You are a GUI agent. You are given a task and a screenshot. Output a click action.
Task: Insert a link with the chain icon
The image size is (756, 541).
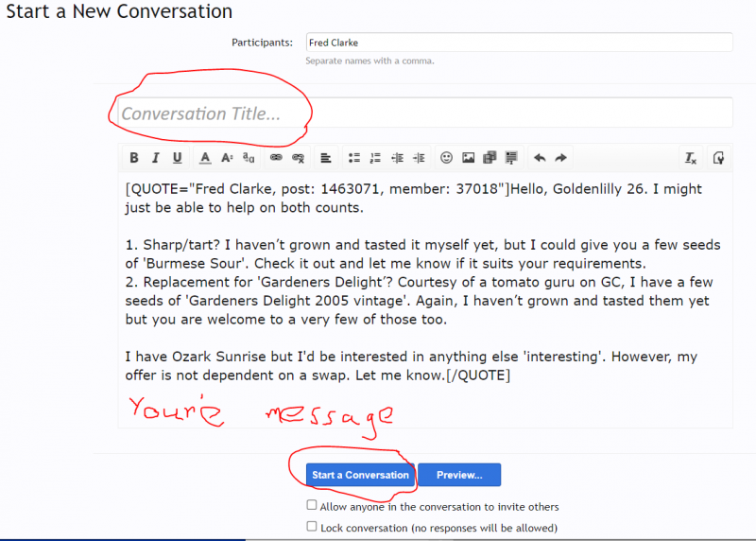coord(276,158)
